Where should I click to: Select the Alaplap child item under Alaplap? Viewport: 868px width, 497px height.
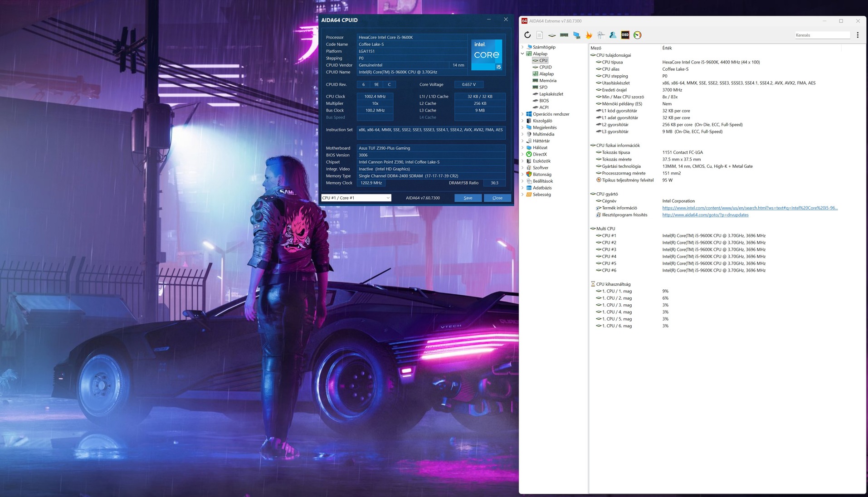[546, 74]
